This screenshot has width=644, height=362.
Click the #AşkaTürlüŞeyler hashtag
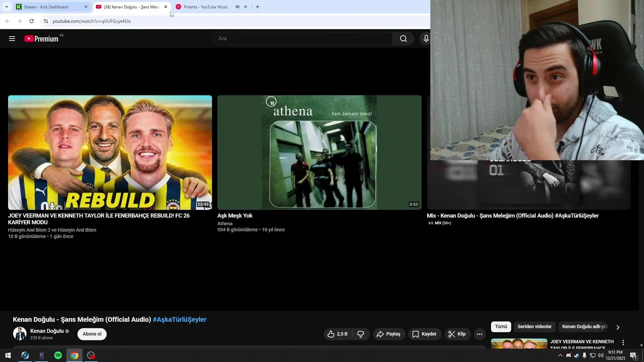point(180,320)
